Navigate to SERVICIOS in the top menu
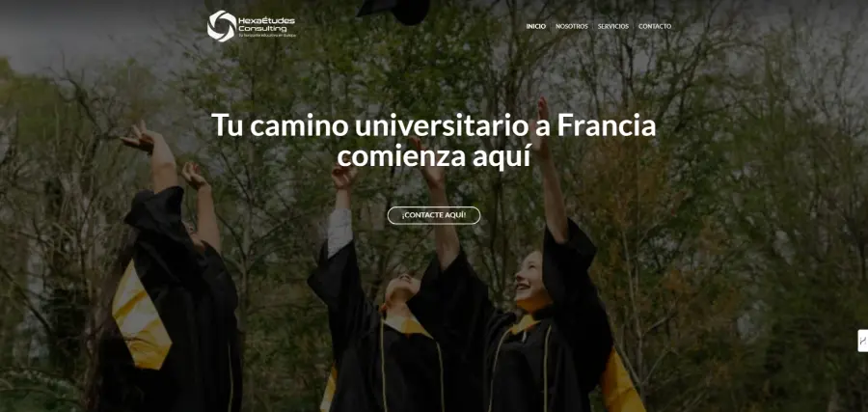Viewport: 868px width, 412px height. tap(613, 26)
